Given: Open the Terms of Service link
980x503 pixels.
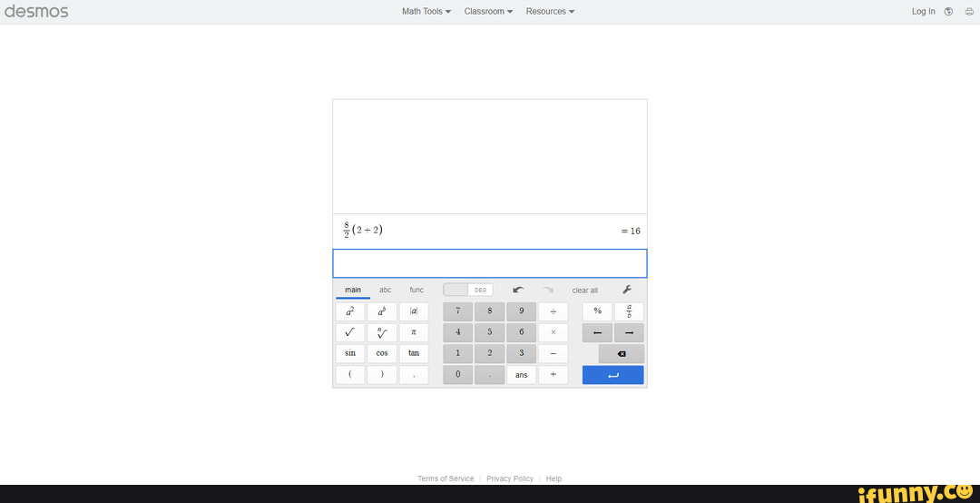Looking at the screenshot, I should [x=446, y=478].
